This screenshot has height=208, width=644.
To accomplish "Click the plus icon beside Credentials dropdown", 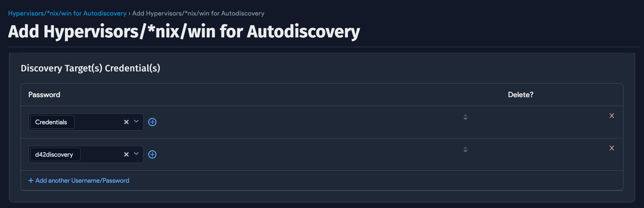I will coord(152,122).
